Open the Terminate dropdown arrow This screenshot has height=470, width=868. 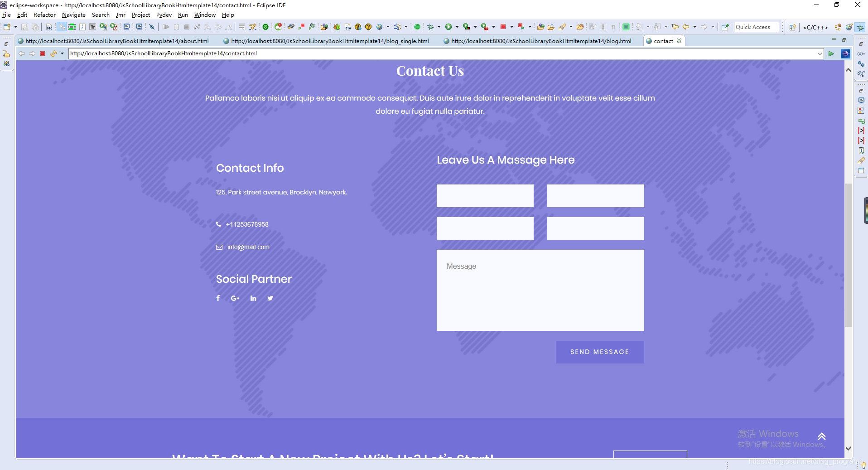coord(511,27)
